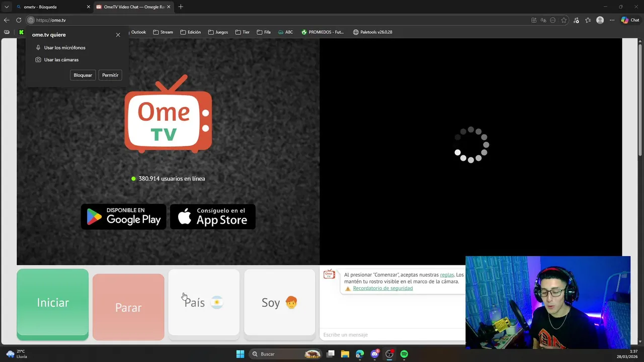Open Task View on the taskbar
644x362 pixels.
[331, 354]
